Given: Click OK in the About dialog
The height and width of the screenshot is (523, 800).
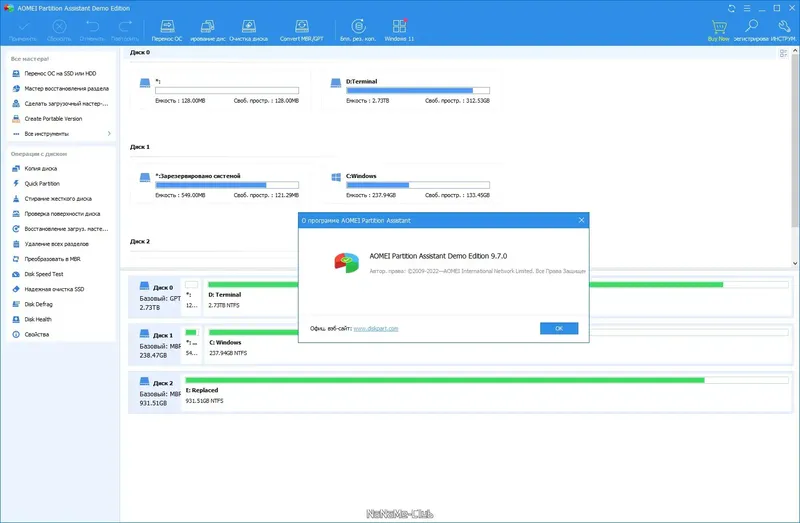Looking at the screenshot, I should coord(559,328).
